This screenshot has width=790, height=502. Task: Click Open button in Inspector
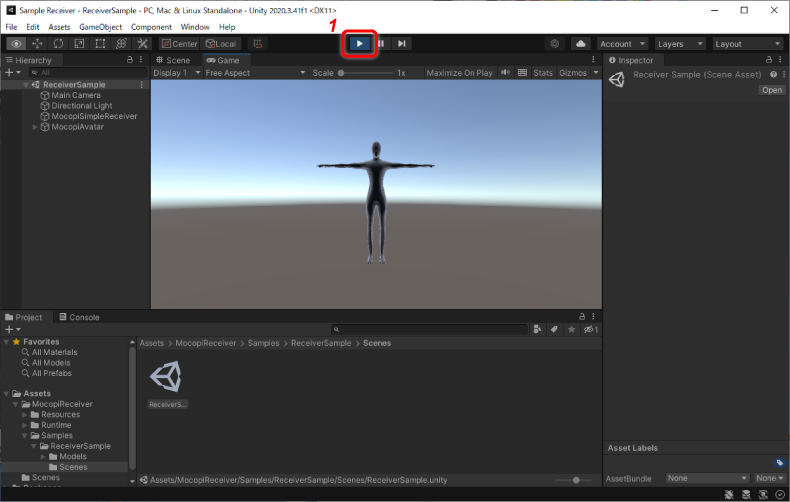point(772,90)
